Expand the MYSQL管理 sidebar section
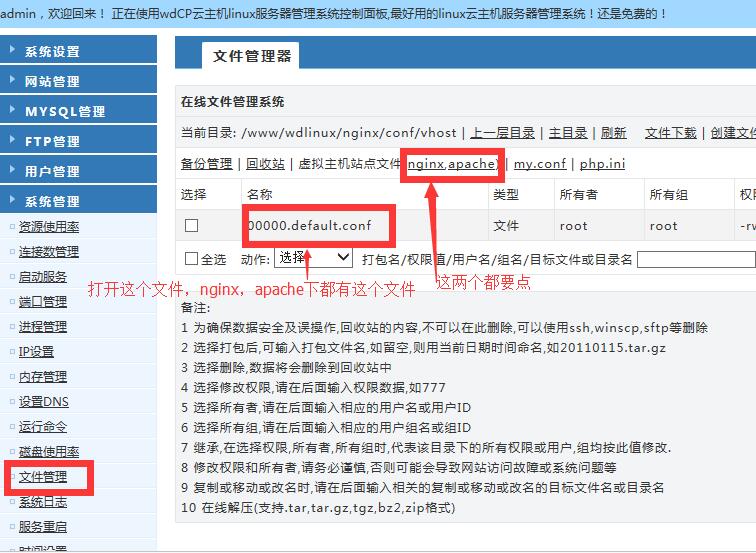This screenshot has height=553, width=756. [64, 111]
